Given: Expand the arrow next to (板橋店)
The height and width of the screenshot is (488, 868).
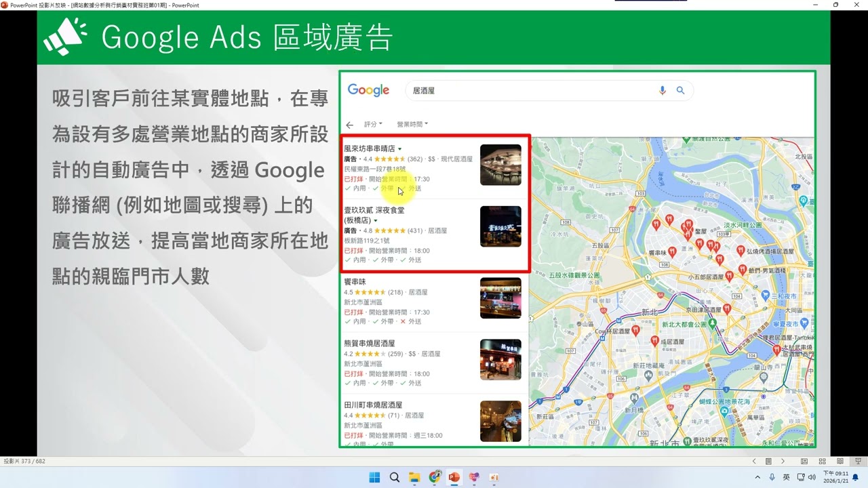Looking at the screenshot, I should tap(375, 220).
